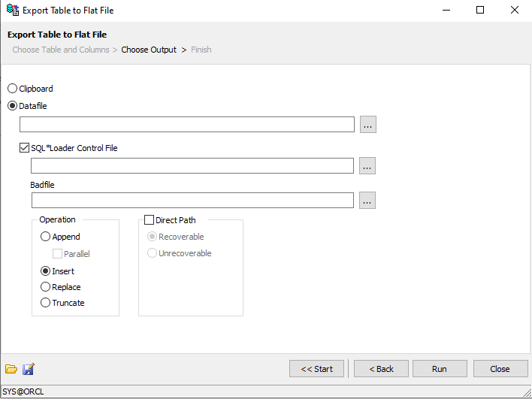Go back with the < Back button
The width and height of the screenshot is (532, 399).
click(x=381, y=369)
